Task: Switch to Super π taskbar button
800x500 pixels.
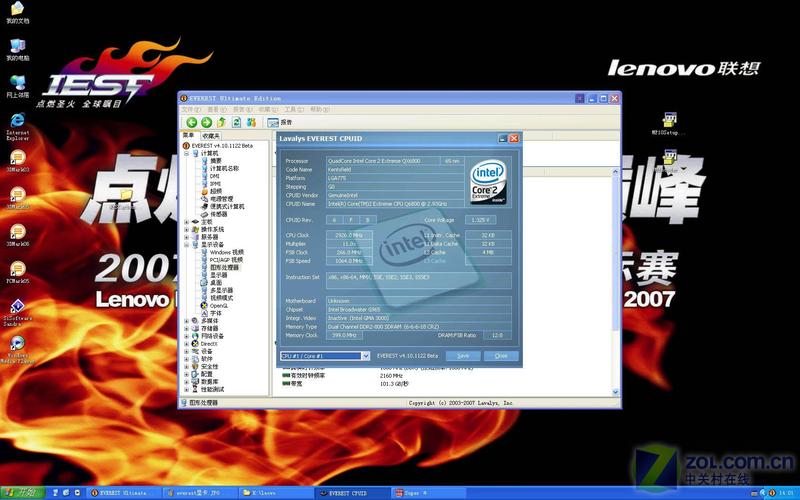Action: tap(427, 493)
